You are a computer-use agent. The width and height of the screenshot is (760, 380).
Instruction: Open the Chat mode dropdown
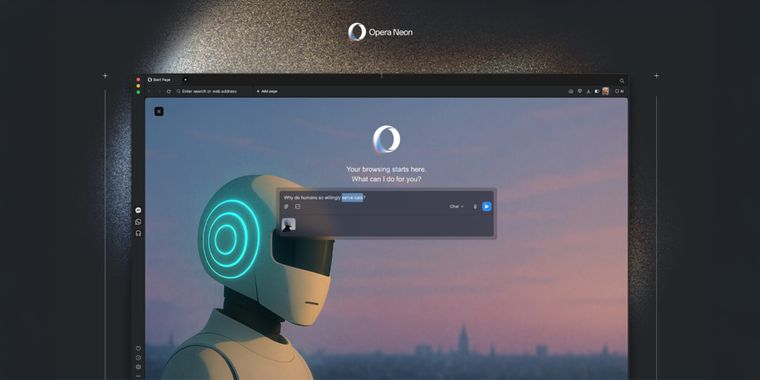coord(457,206)
